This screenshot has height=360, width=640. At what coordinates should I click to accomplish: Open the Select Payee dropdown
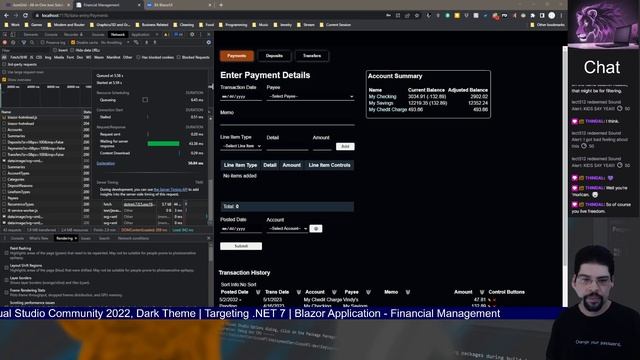(310, 96)
